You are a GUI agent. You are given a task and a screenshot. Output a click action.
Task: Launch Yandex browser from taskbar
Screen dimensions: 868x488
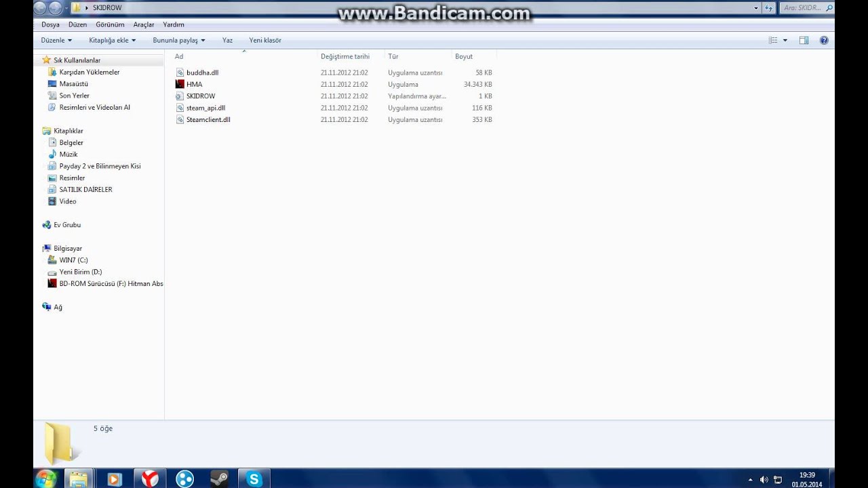(x=149, y=479)
